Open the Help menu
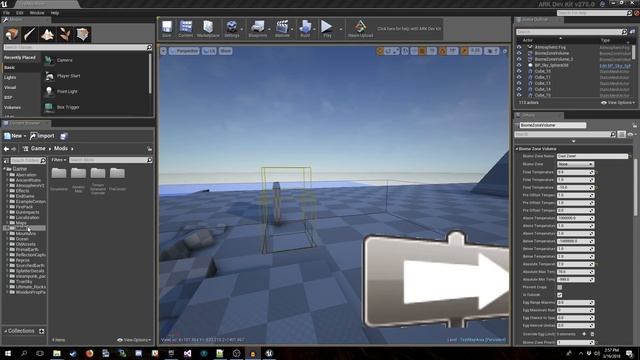 (55, 13)
